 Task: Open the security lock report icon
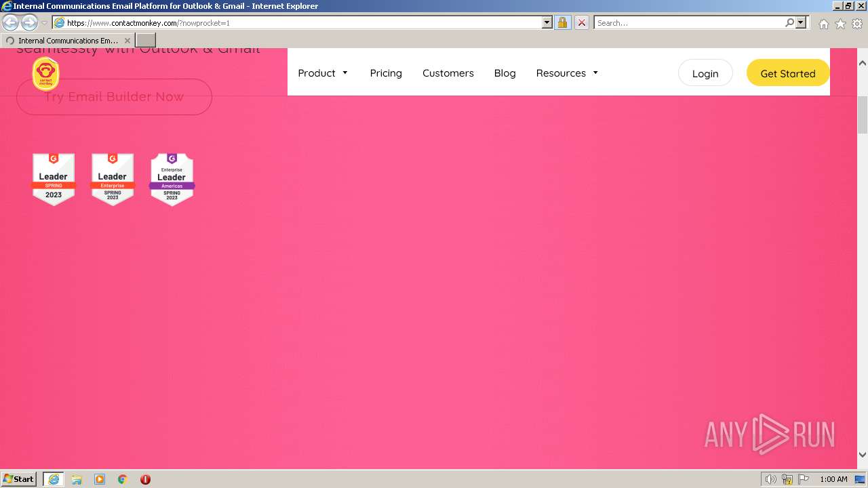click(x=562, y=22)
